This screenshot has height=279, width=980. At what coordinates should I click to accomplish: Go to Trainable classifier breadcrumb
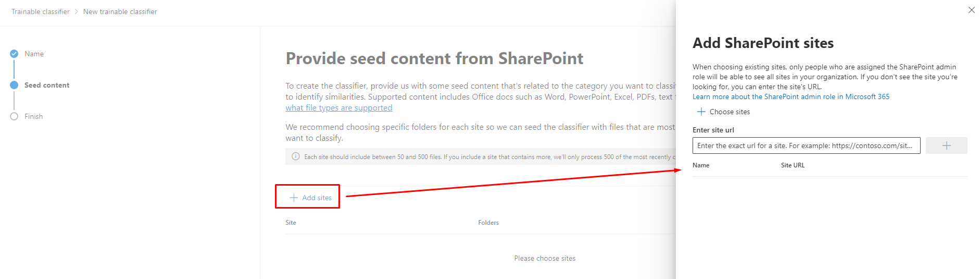pos(41,11)
